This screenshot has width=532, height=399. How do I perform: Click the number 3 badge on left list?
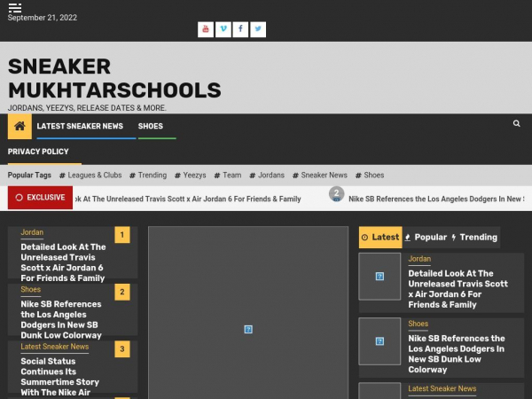[x=122, y=349]
